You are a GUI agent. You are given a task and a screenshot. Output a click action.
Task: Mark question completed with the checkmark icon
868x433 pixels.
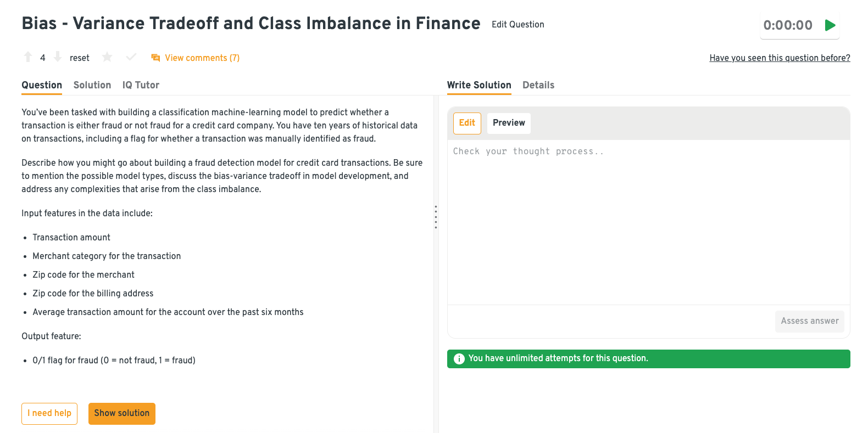pyautogui.click(x=131, y=57)
